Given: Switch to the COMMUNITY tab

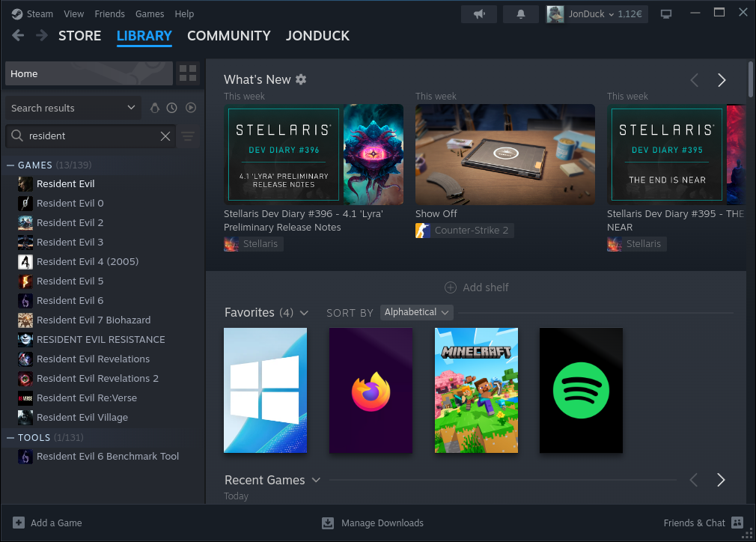Looking at the screenshot, I should coord(229,36).
